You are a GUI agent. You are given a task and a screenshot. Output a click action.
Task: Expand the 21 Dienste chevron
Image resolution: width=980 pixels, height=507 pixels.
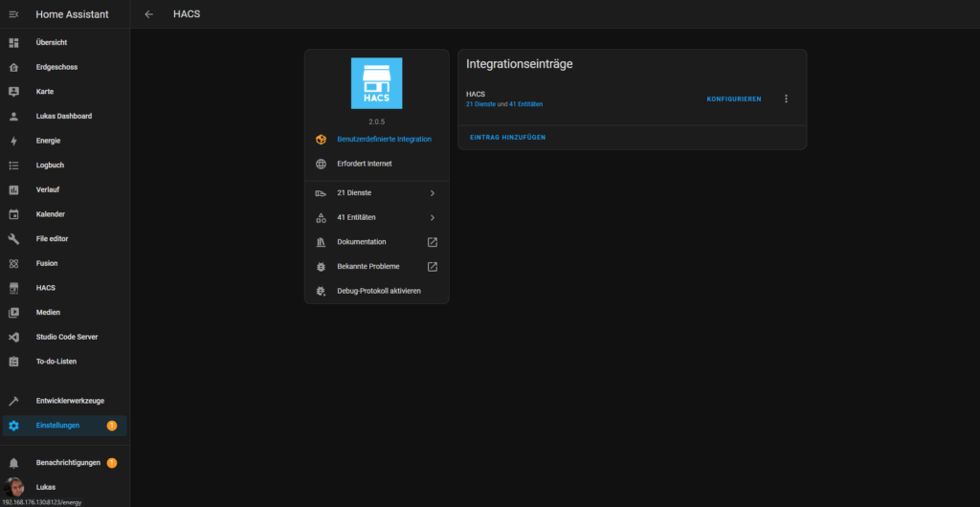(432, 193)
